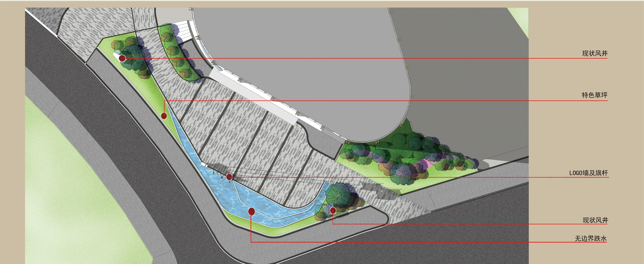Click the red marker dot for 特色草坪
The height and width of the screenshot is (264, 644).
coord(164,116)
